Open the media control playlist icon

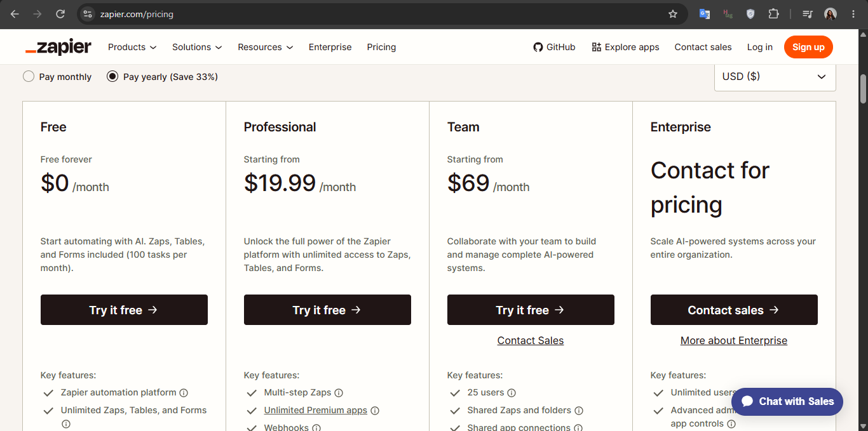click(x=808, y=14)
